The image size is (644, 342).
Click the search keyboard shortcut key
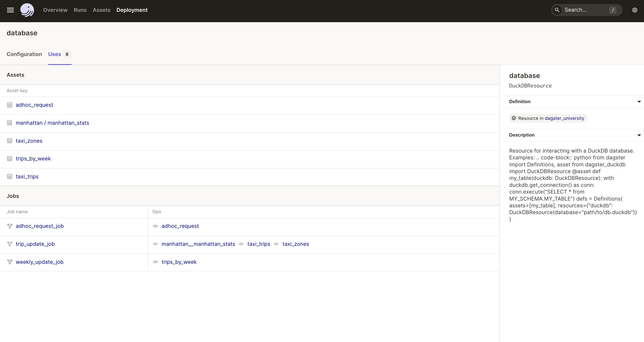pyautogui.click(x=613, y=10)
